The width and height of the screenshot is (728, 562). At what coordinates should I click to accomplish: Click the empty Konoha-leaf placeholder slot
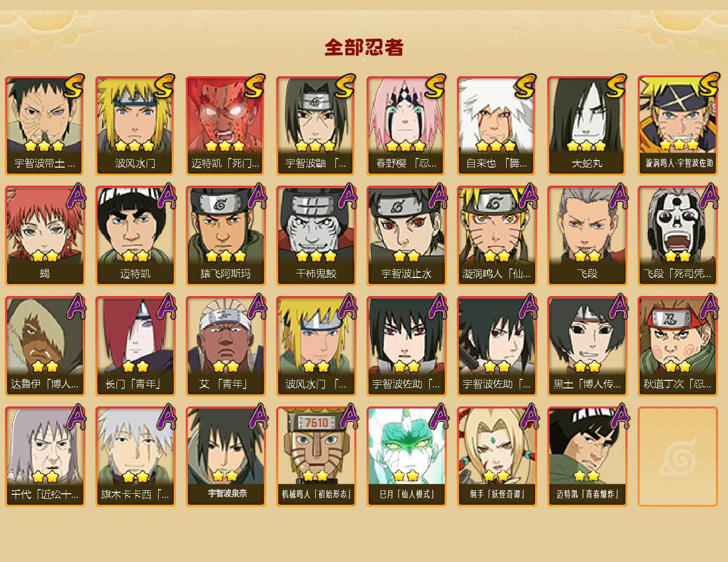click(677, 457)
